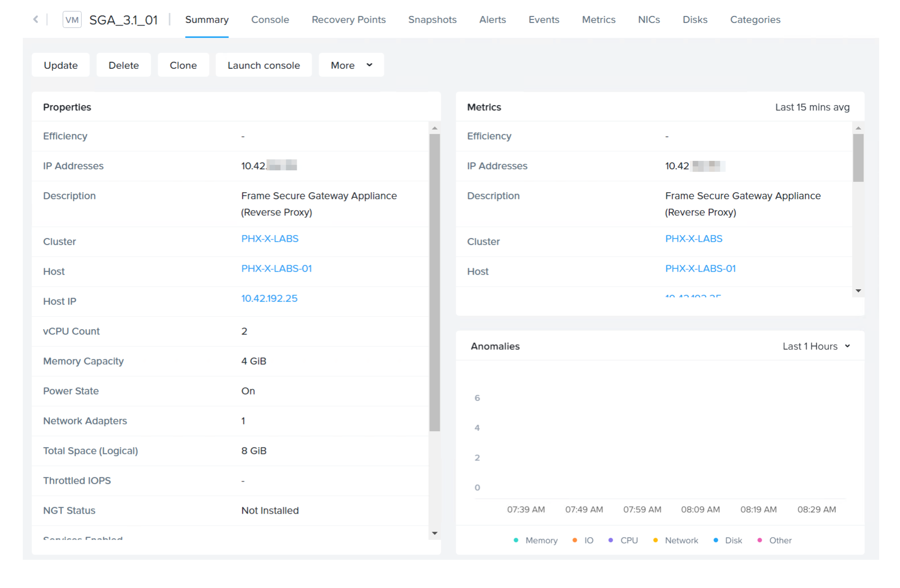Screen dimensions: 900x588
Task: Open the Snapshots tab
Action: coord(432,20)
